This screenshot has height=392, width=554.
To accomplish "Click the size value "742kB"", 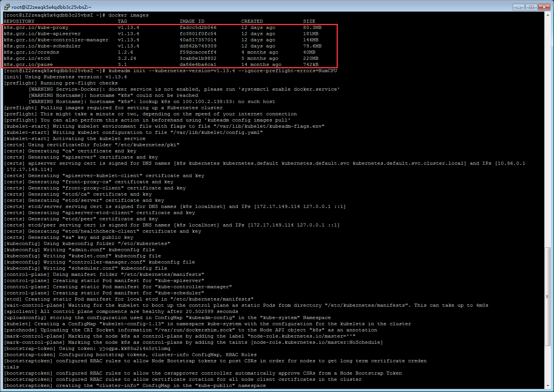I will coord(311,64).
